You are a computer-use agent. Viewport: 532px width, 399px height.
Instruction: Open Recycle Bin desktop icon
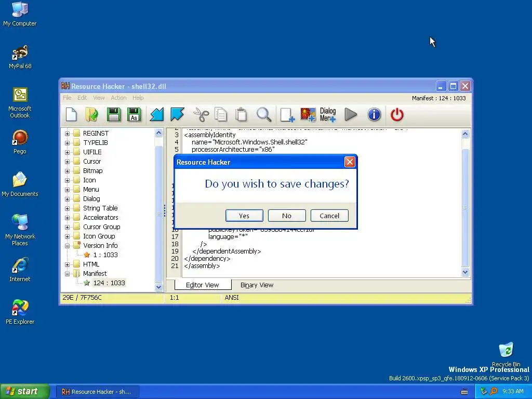(x=506, y=355)
